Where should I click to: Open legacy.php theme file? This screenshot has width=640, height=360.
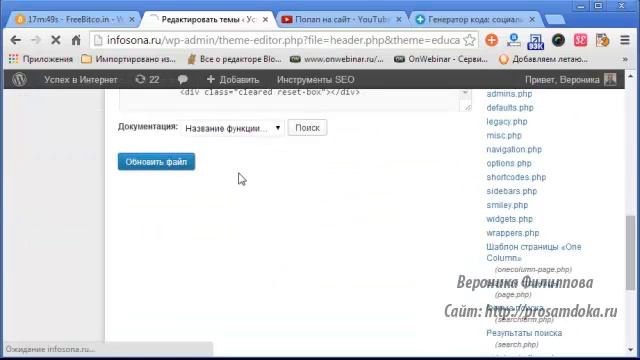tap(507, 122)
